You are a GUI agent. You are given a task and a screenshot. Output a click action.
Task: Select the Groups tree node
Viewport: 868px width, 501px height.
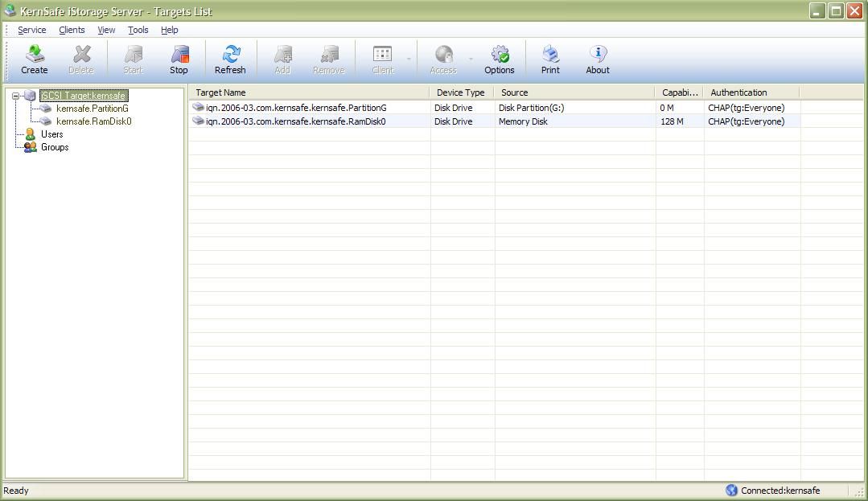pos(55,147)
